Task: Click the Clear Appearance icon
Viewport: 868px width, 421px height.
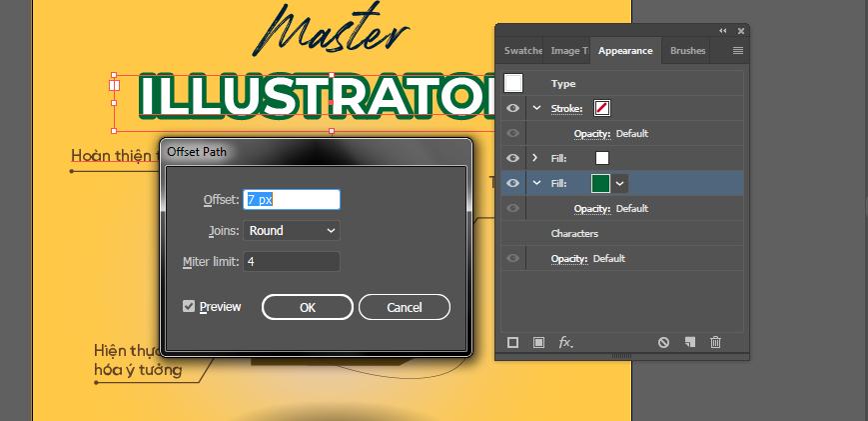Action: (663, 343)
